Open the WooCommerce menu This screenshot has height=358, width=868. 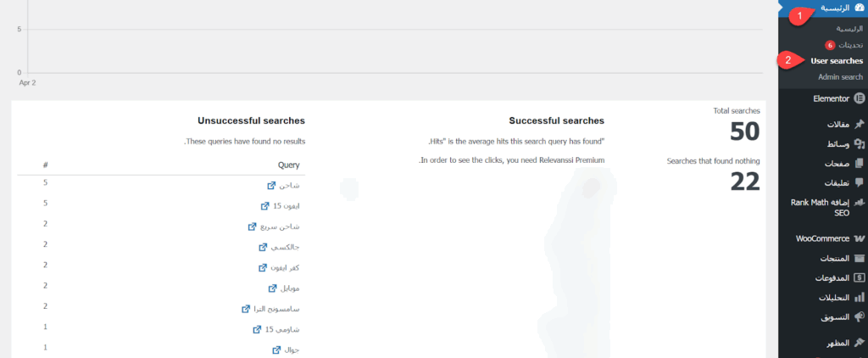(823, 239)
